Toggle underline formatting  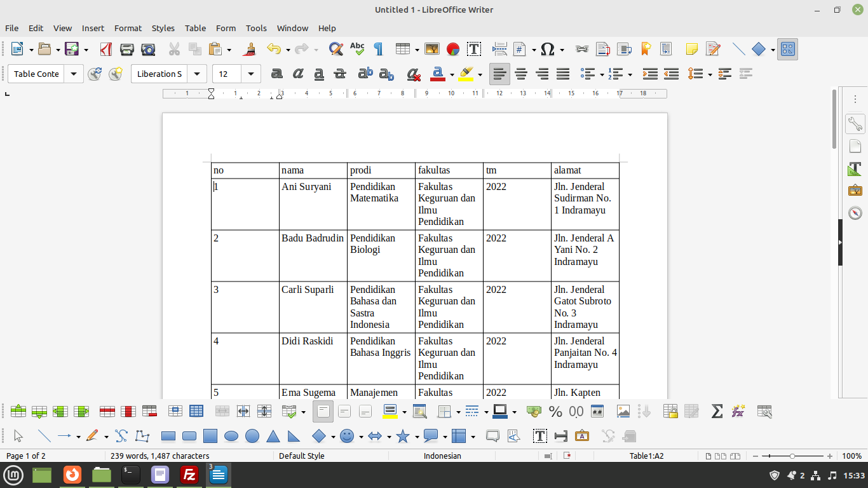[x=319, y=74]
